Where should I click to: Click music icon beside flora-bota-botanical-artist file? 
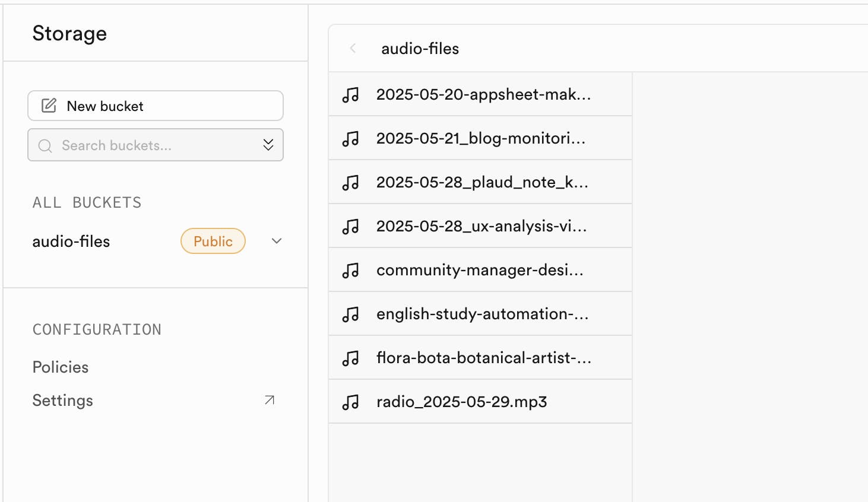[x=351, y=358]
